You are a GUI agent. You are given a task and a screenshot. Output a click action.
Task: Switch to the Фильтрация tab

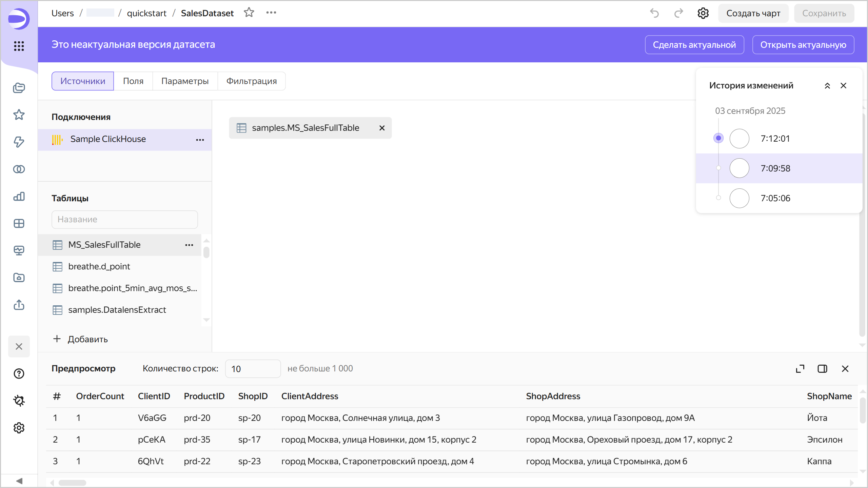pos(251,81)
